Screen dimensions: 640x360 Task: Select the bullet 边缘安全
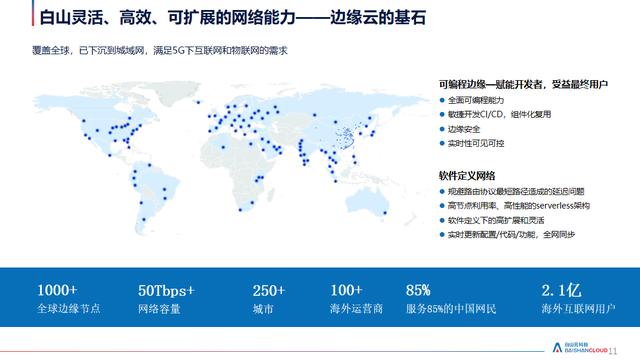click(x=464, y=129)
